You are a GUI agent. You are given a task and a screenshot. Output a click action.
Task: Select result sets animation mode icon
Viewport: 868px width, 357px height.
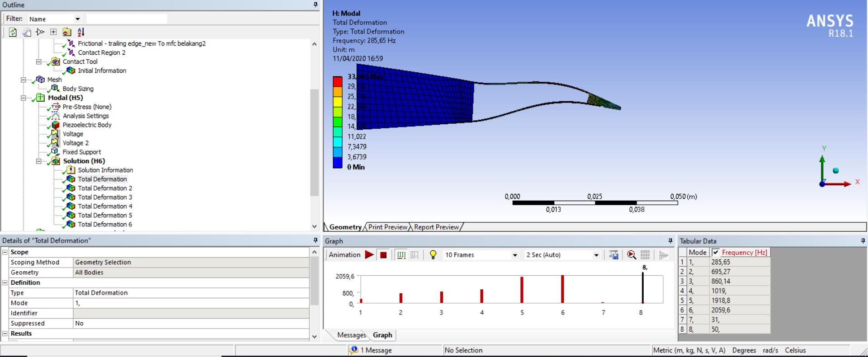click(414, 255)
